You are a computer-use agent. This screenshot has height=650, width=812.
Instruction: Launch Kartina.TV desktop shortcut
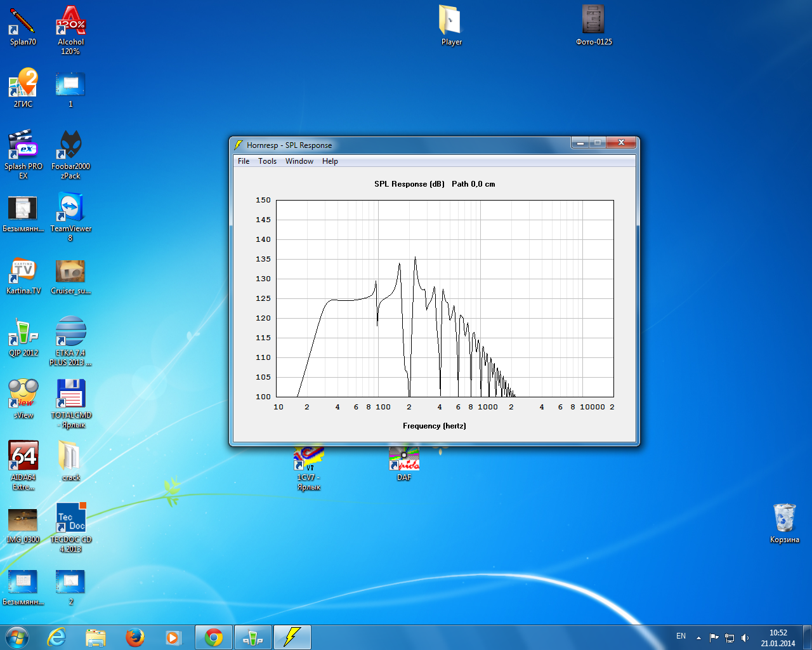tap(23, 274)
